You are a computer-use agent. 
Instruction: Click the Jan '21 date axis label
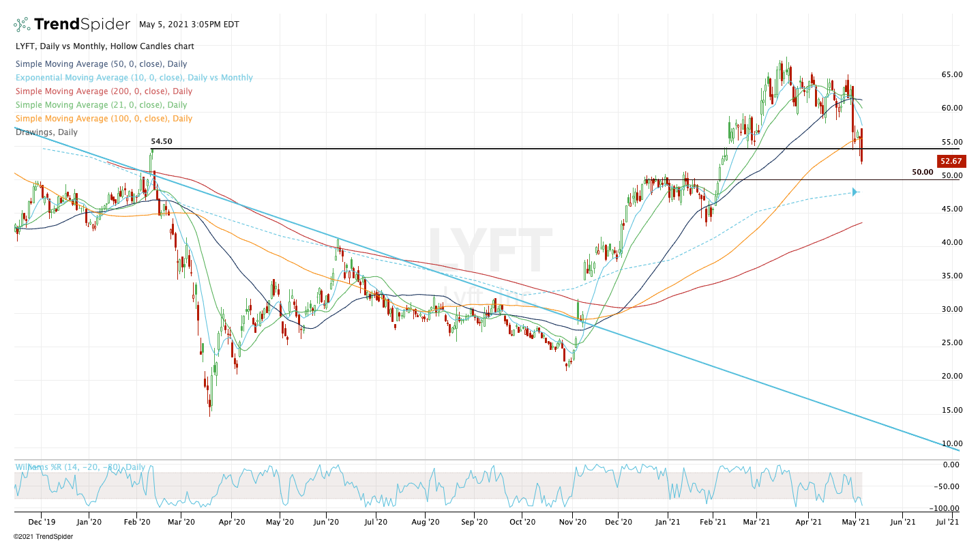pyautogui.click(x=668, y=522)
